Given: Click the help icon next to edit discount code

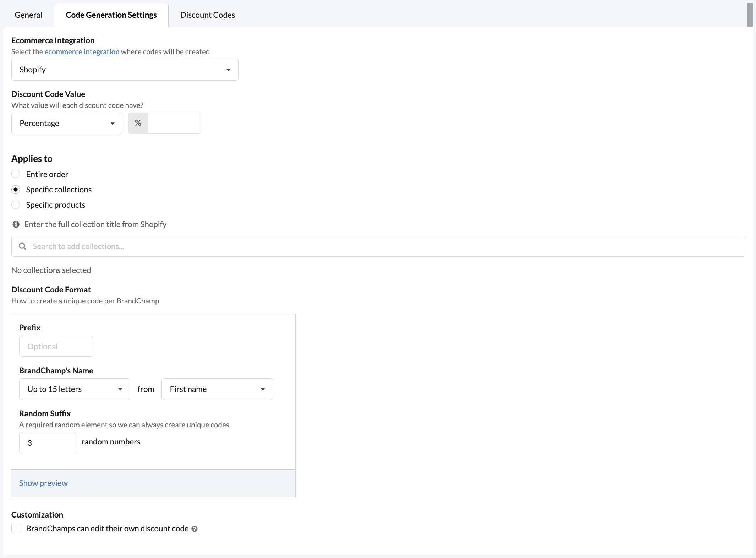Looking at the screenshot, I should [x=195, y=529].
